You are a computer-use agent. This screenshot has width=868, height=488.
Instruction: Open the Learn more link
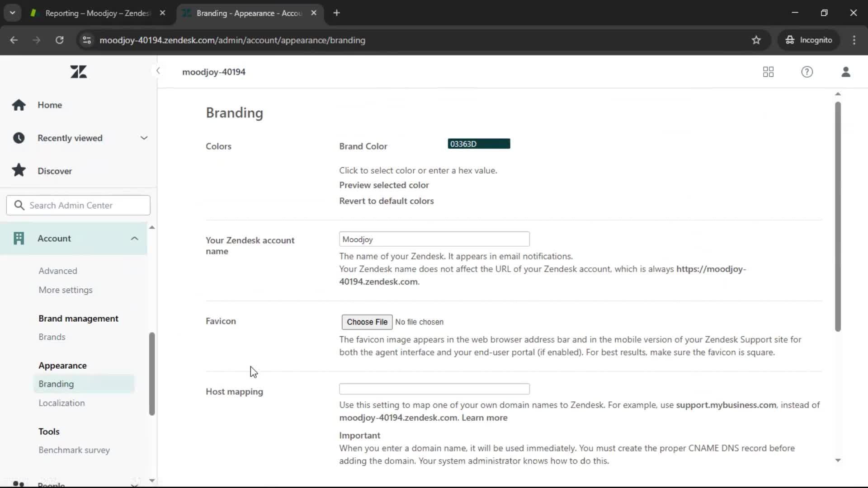click(484, 418)
